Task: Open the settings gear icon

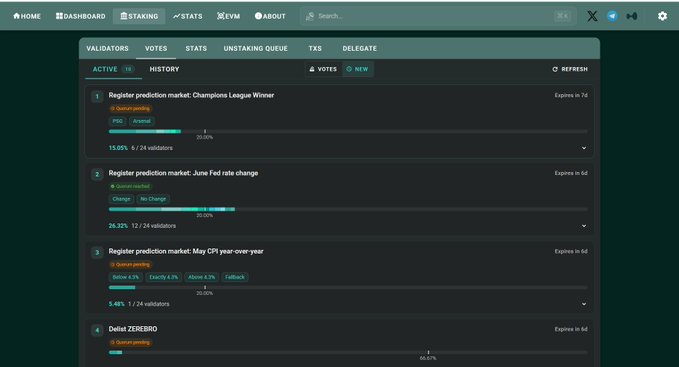Action: (x=662, y=16)
